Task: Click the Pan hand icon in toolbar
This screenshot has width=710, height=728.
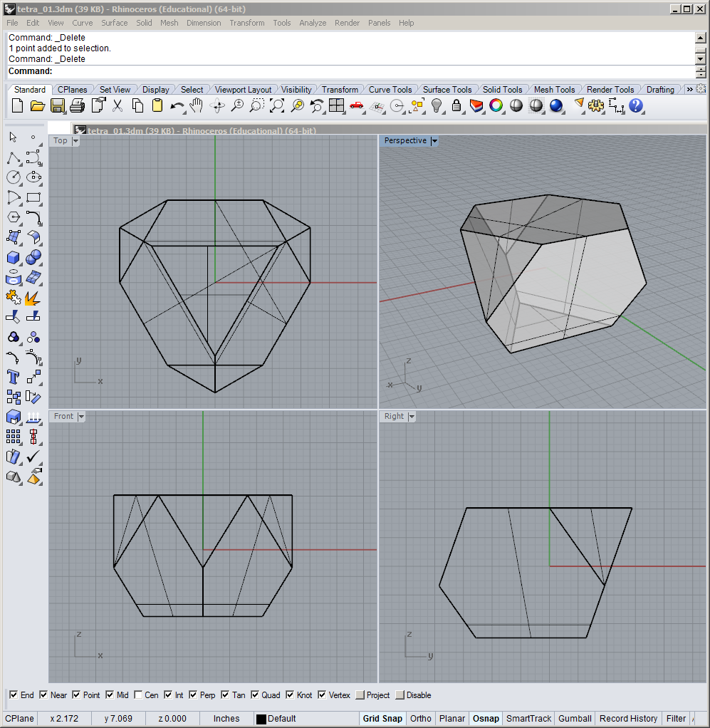Action: (x=197, y=106)
